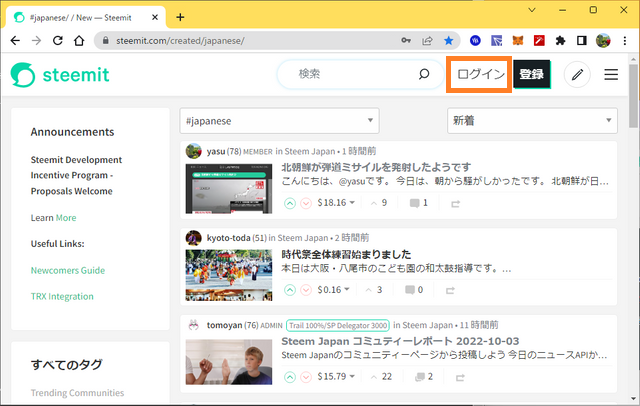
Task: Click the page vertical scrollbar
Action: 633,96
